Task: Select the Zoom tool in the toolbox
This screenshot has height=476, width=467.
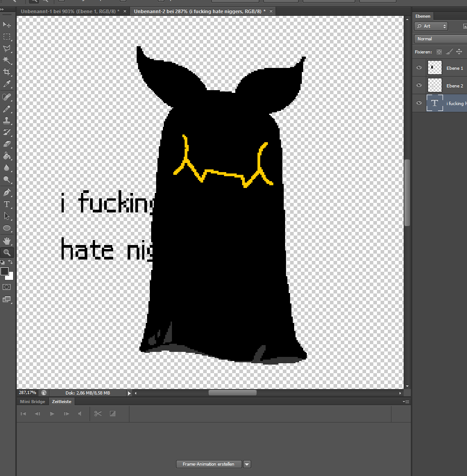Action: coord(7,253)
